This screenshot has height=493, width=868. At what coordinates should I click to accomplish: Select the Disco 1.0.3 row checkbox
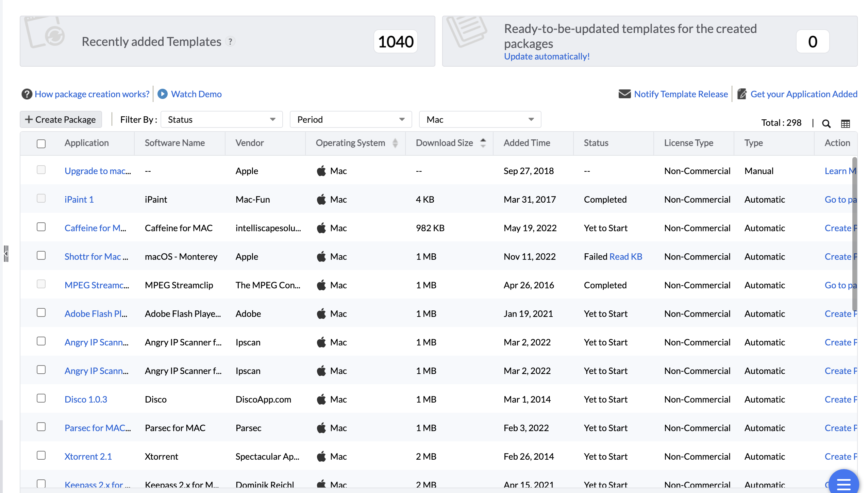click(41, 398)
